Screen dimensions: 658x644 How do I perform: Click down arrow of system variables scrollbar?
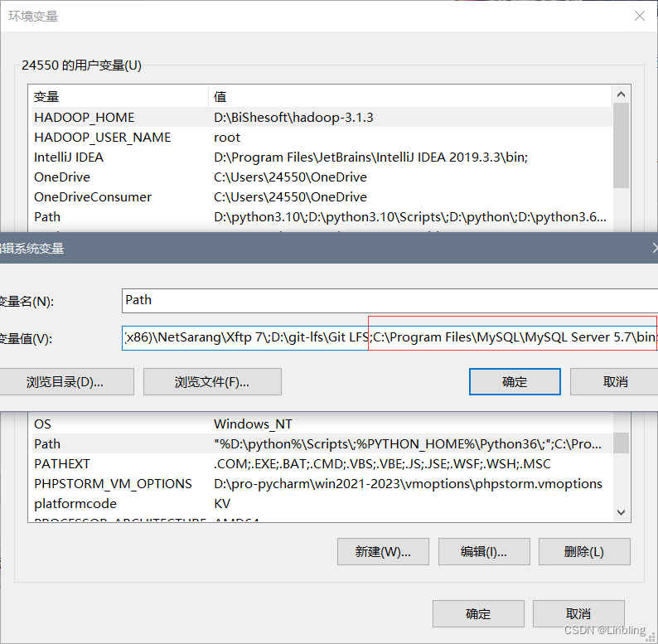(x=621, y=512)
